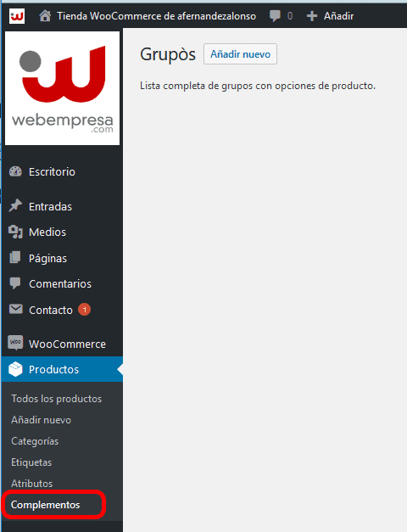Click Añadir nuevo in Productos submenu
This screenshot has height=532, width=407.
[x=42, y=420]
